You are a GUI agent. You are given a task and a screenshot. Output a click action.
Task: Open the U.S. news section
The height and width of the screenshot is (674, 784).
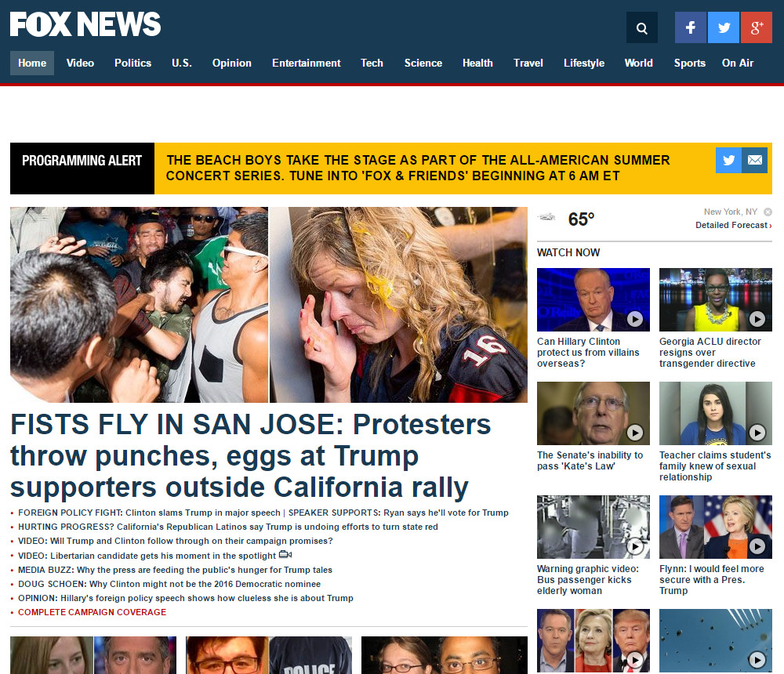pos(182,63)
